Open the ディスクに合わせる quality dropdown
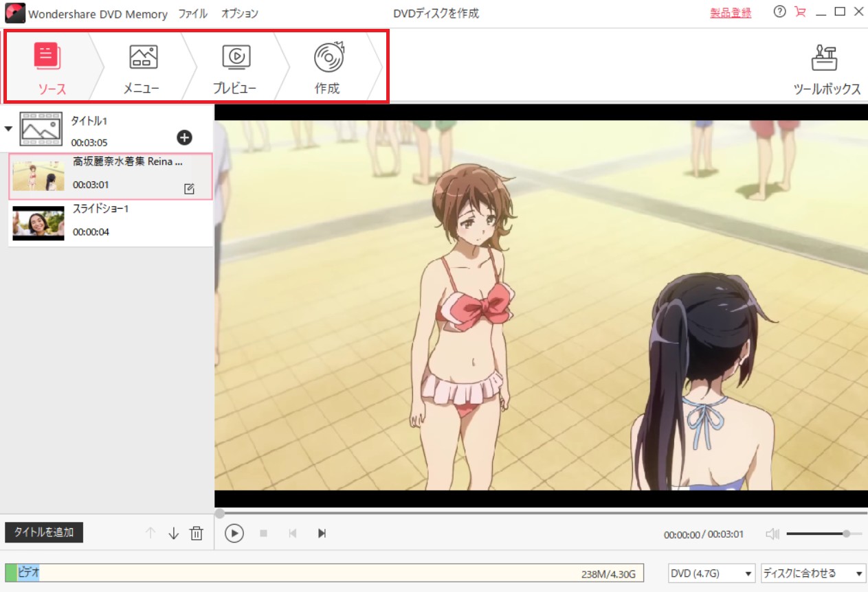 pyautogui.click(x=813, y=573)
